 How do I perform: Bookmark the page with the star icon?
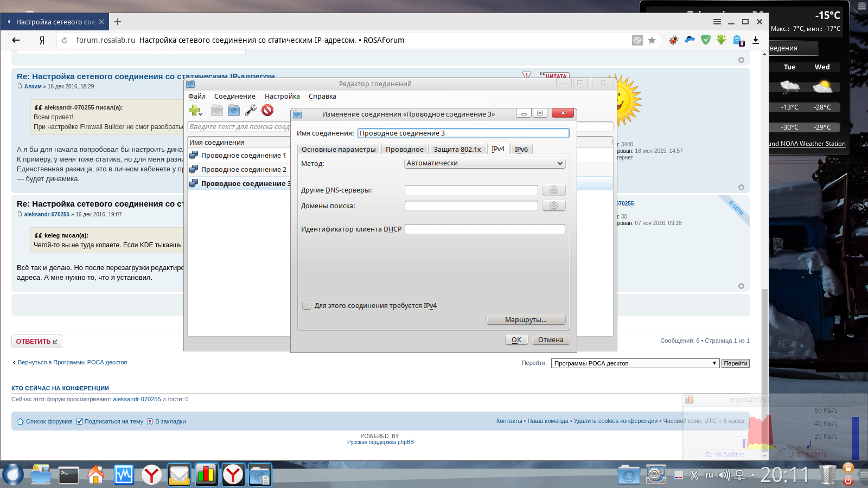click(652, 40)
